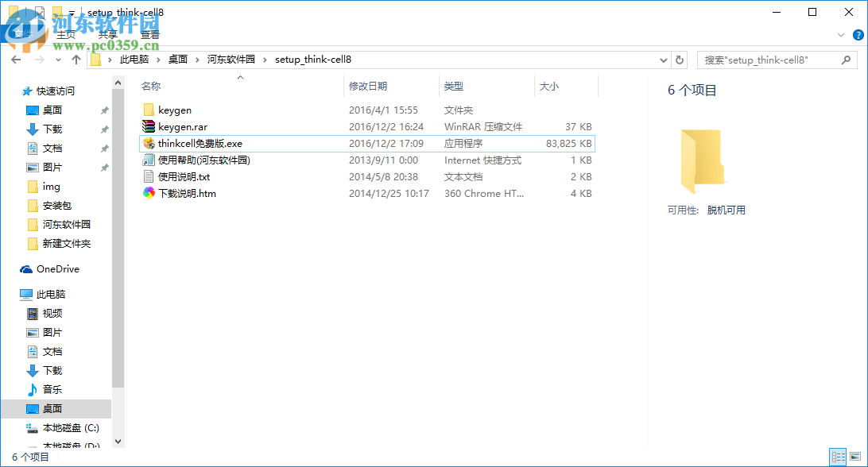This screenshot has width=868, height=467.
Task: Expand the address bar history dropdown
Action: (x=663, y=60)
